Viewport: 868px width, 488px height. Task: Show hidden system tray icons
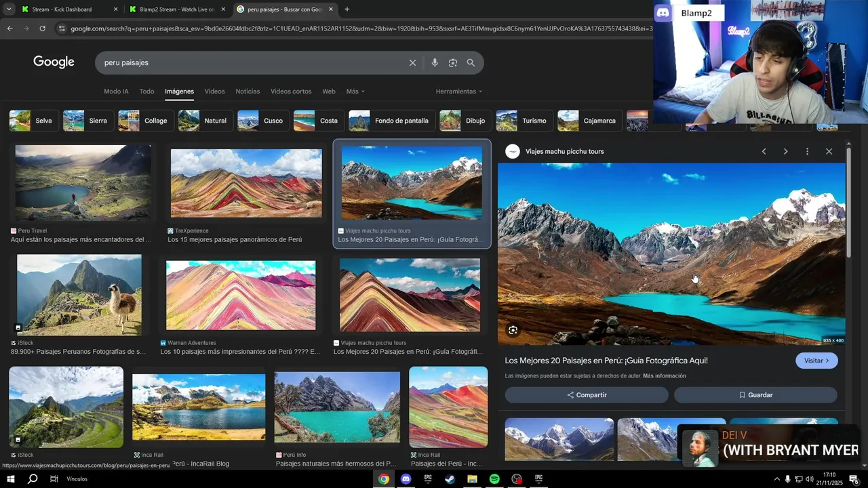pos(776,479)
